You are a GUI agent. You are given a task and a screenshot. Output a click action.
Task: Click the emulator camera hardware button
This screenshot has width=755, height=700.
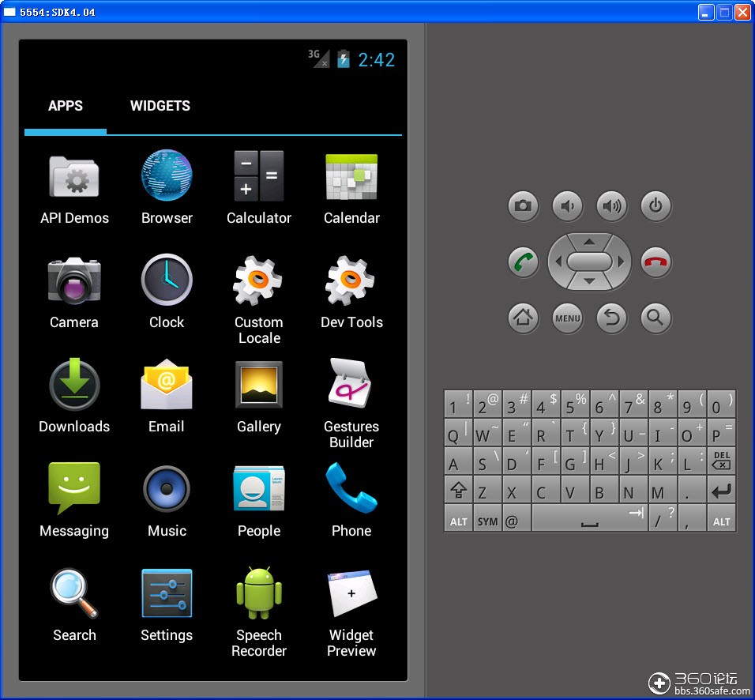(x=524, y=206)
